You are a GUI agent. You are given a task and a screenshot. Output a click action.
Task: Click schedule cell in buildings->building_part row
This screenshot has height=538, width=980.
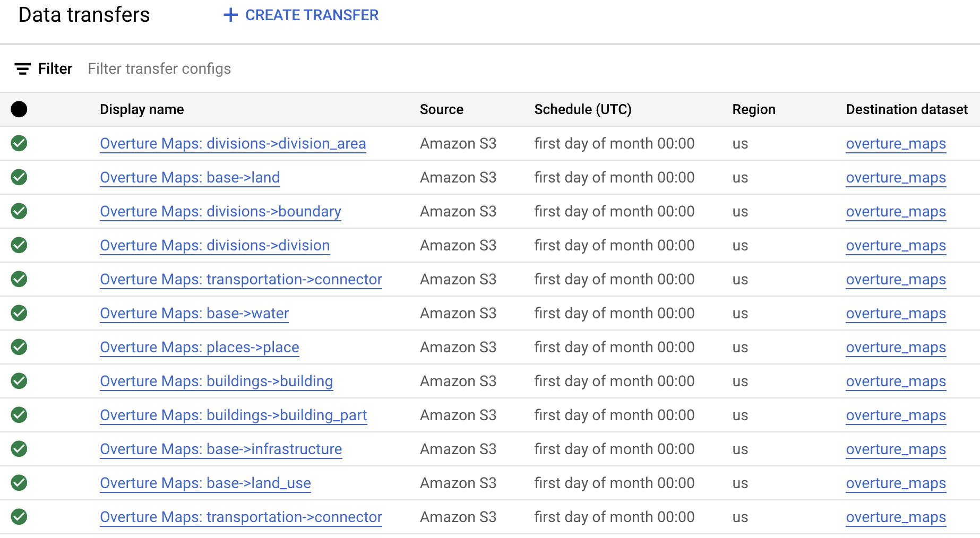coord(614,415)
